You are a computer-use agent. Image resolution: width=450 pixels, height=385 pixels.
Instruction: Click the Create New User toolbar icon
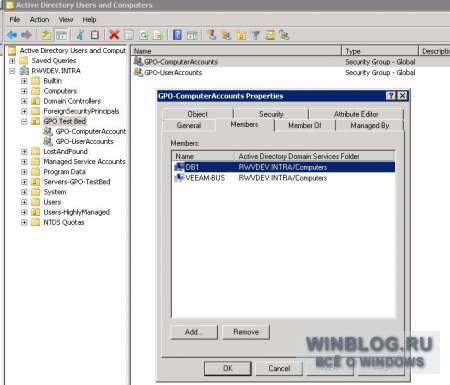212,35
